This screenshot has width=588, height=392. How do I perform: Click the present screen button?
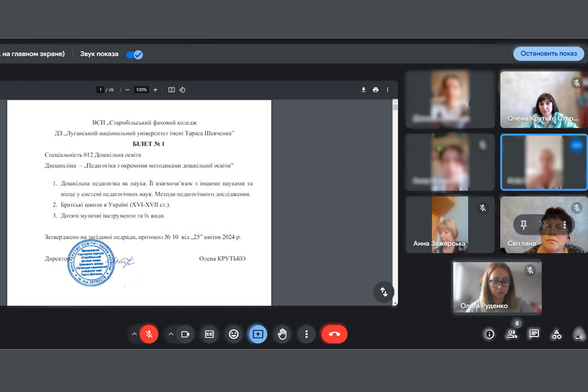tap(258, 334)
